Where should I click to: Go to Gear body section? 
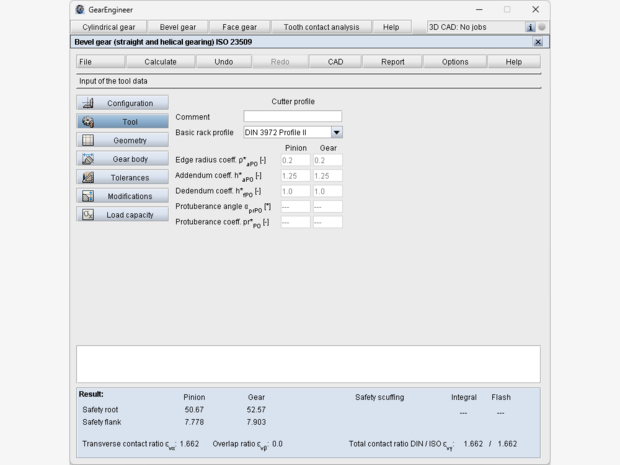point(121,159)
